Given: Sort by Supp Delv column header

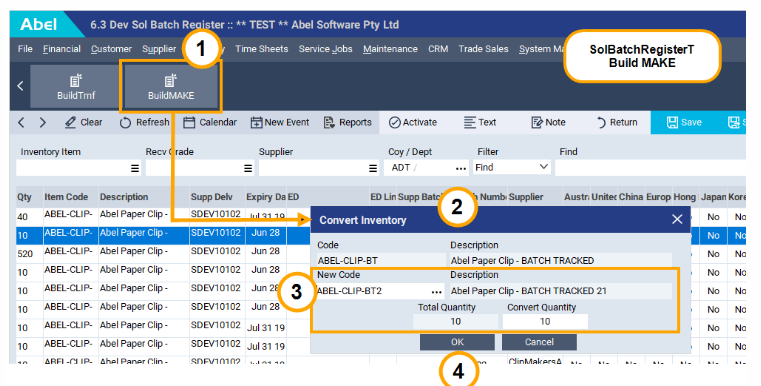Looking at the screenshot, I should [x=216, y=197].
